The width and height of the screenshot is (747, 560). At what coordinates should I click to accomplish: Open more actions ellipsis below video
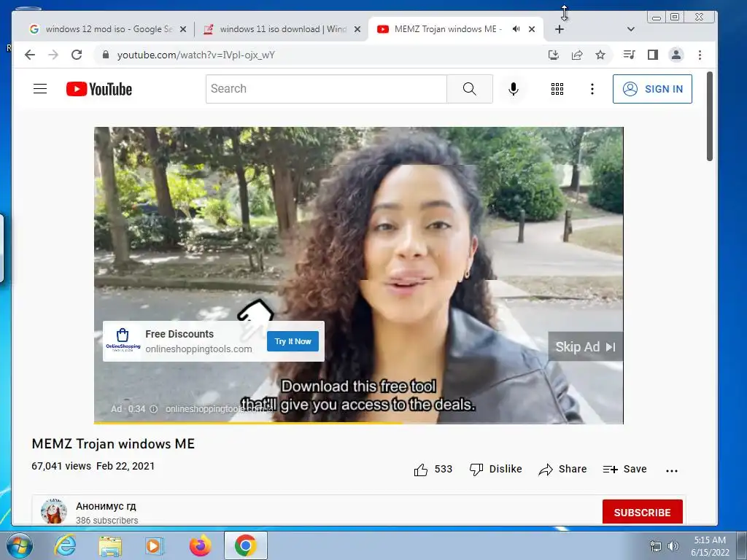click(x=672, y=470)
